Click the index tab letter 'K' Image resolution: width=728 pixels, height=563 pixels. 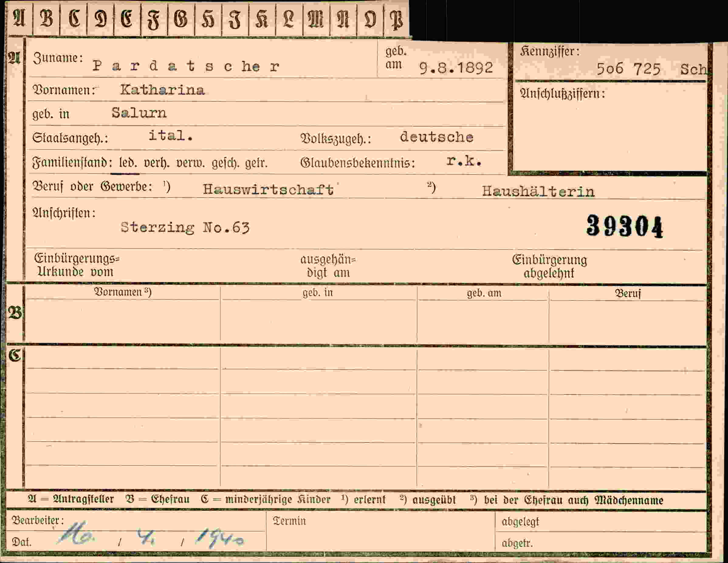point(262,19)
